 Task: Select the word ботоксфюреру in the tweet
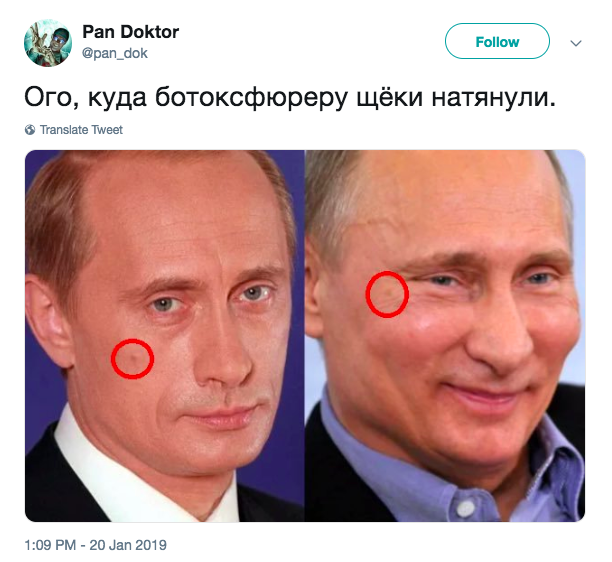[x=251, y=98]
